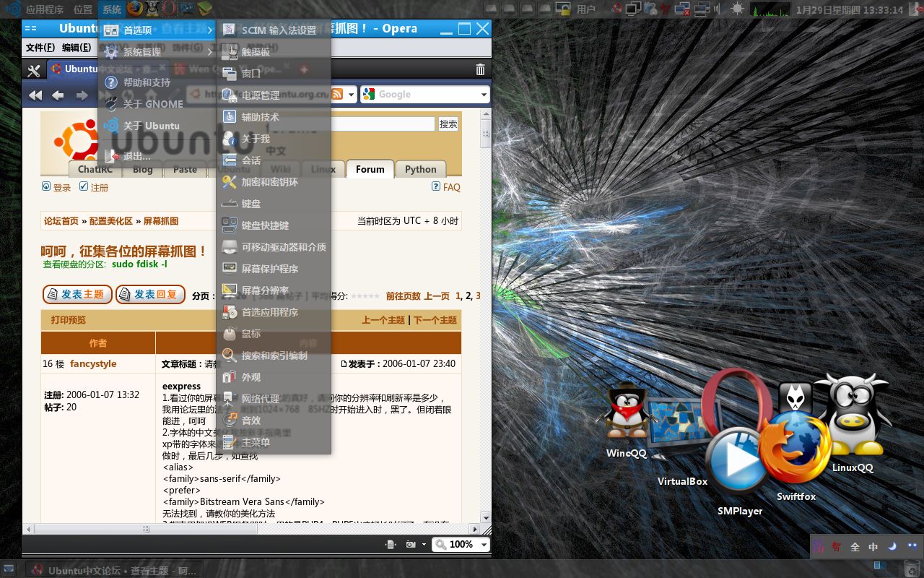Go forward in Opera

[82, 95]
